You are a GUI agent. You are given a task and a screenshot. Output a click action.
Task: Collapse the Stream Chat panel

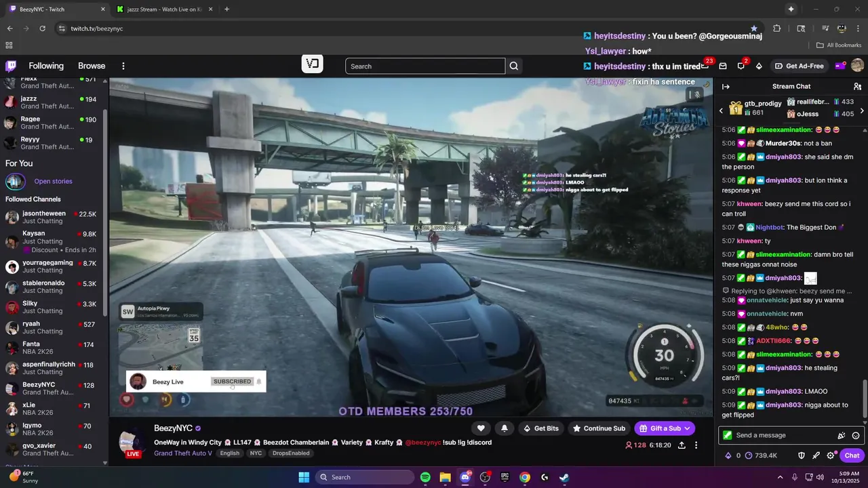[x=726, y=87]
